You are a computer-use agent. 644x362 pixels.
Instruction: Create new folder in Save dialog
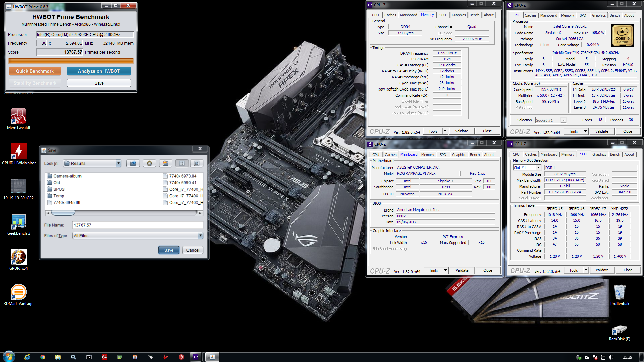pos(165,163)
